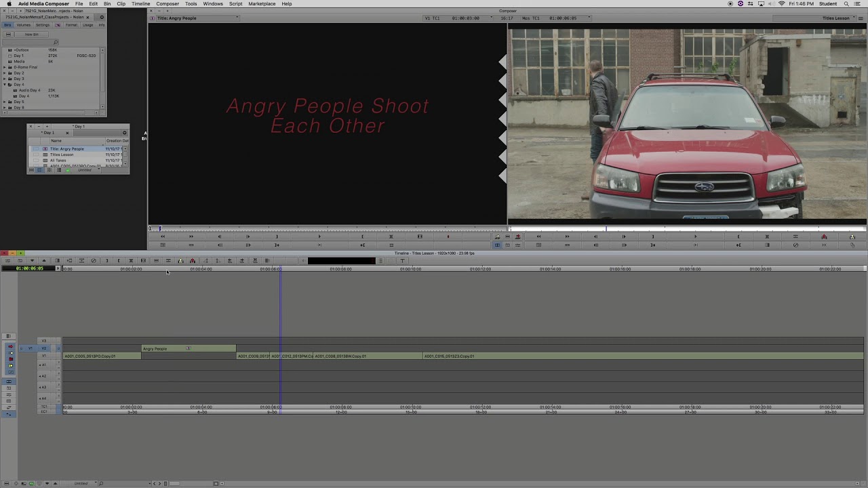The image size is (868, 488).
Task: Click the New Bin button
Action: point(32,35)
